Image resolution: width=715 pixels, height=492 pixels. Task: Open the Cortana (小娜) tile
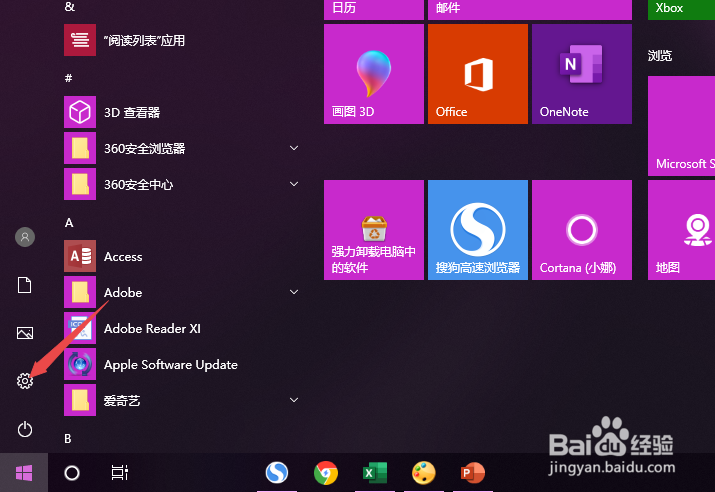tap(581, 230)
